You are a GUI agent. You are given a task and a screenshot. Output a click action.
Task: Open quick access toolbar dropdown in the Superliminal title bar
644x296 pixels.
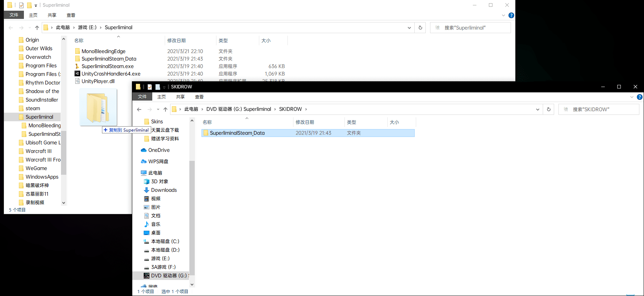click(x=36, y=5)
